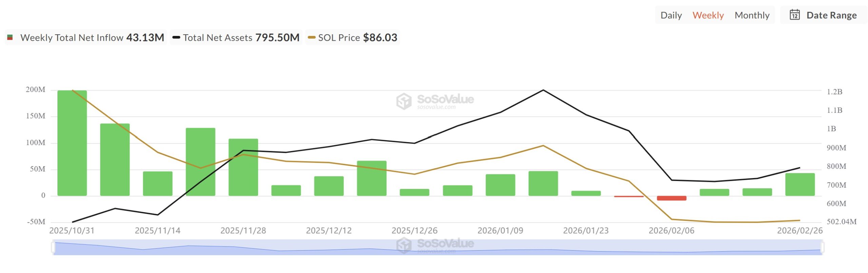
Task: Click the green square legend marker for Weekly Total Net Inflow
Action: click(9, 37)
